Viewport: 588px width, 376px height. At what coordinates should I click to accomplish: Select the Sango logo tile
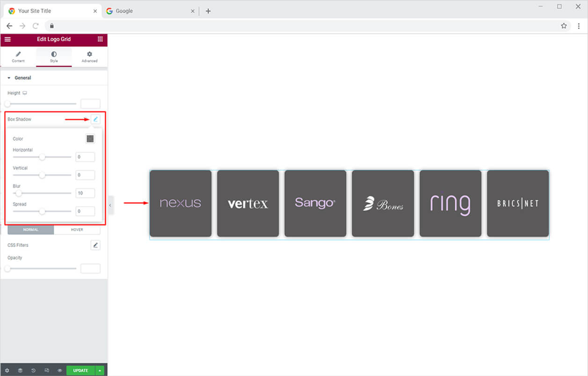(x=315, y=203)
